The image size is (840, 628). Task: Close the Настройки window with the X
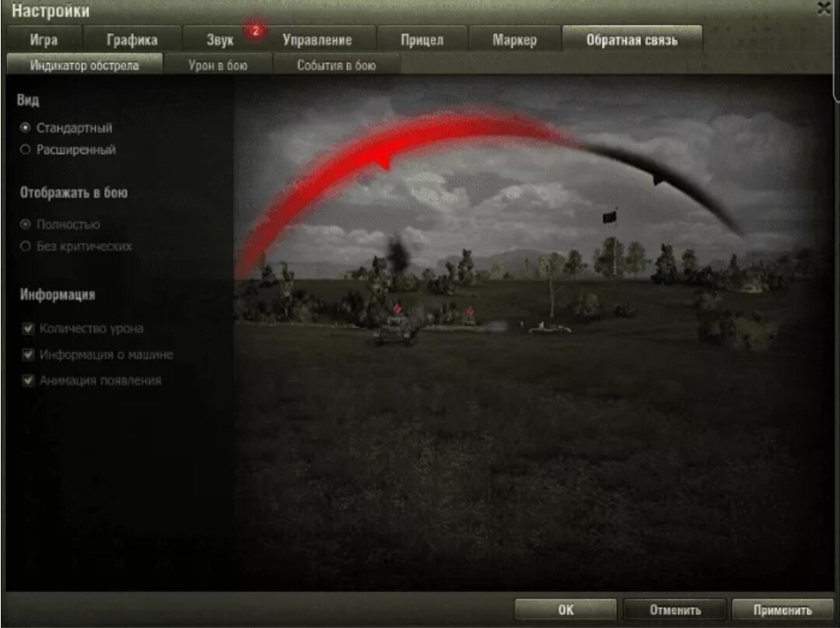[824, 8]
